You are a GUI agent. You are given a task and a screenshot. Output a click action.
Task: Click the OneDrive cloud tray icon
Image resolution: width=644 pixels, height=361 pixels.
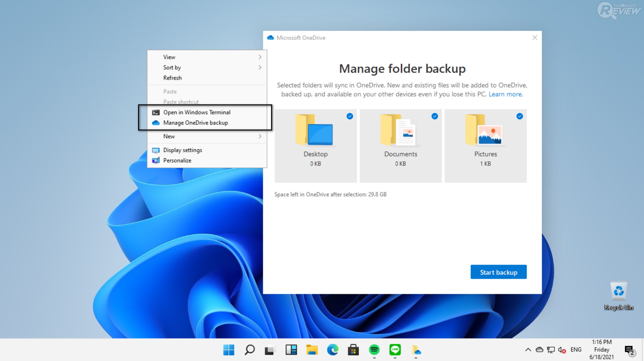[x=539, y=349]
